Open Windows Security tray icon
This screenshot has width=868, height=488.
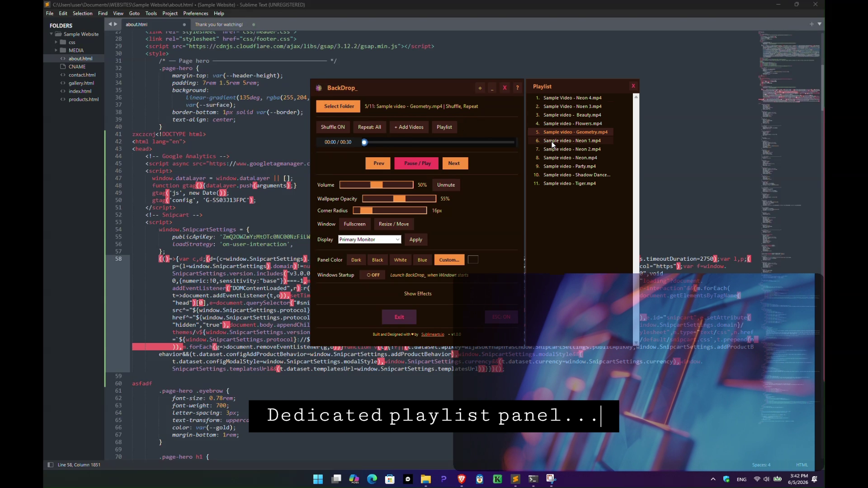point(726,479)
